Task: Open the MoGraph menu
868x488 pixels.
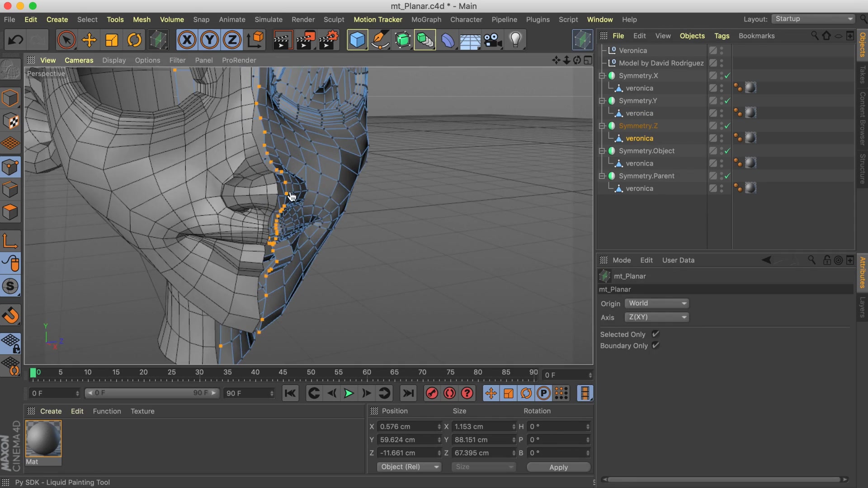Action: pyautogui.click(x=426, y=19)
